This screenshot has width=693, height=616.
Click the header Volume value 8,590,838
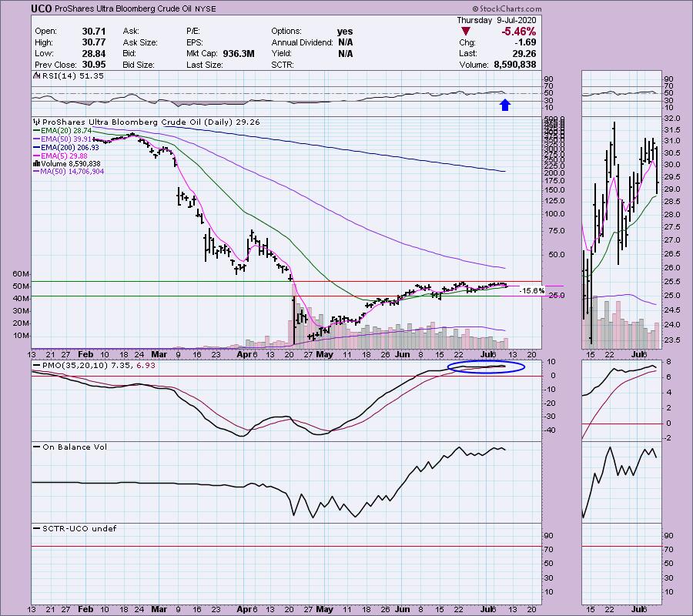tap(515, 65)
